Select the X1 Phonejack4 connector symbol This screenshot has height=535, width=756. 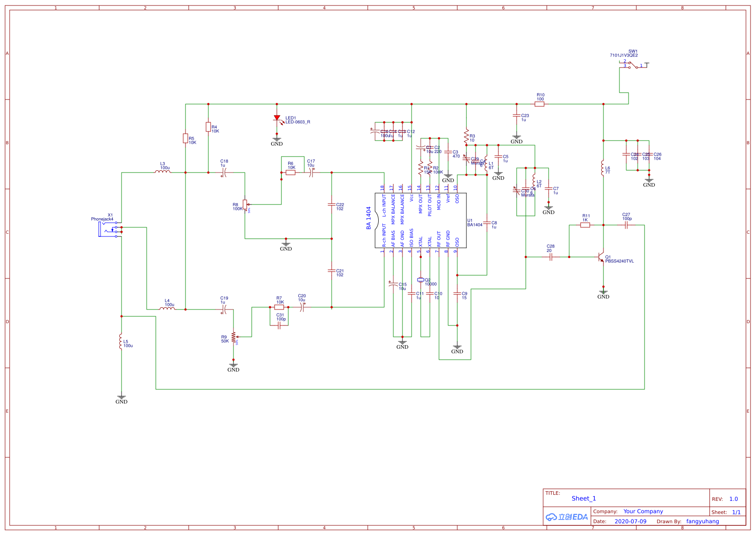[x=110, y=229]
